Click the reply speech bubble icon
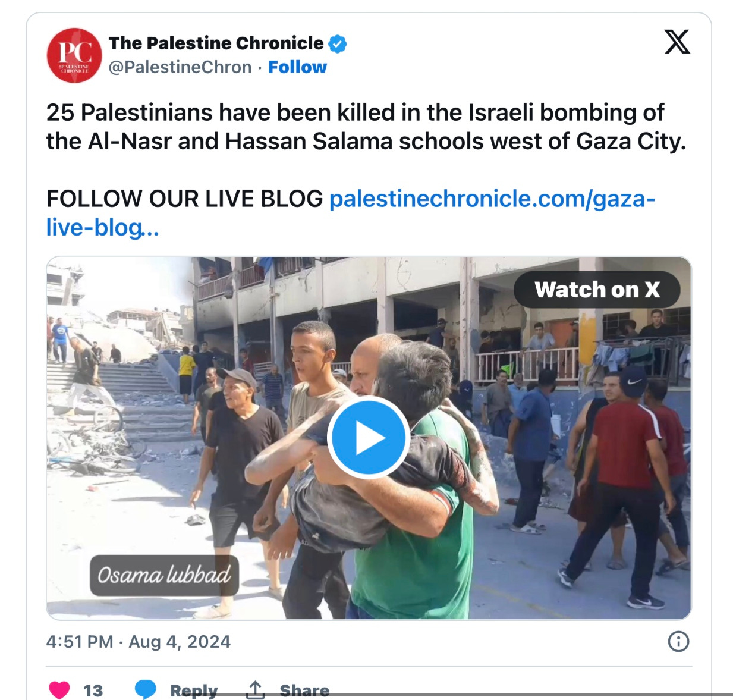The image size is (733, 700). (x=145, y=690)
